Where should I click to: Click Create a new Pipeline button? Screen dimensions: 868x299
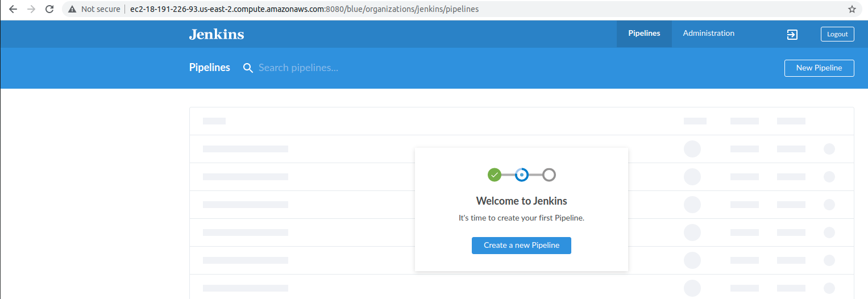pos(521,246)
